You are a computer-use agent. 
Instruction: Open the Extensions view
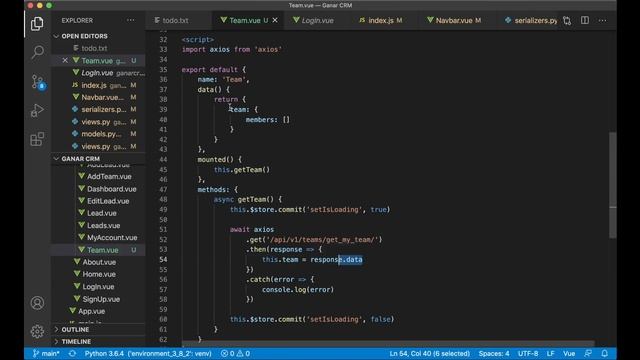[x=37, y=139]
